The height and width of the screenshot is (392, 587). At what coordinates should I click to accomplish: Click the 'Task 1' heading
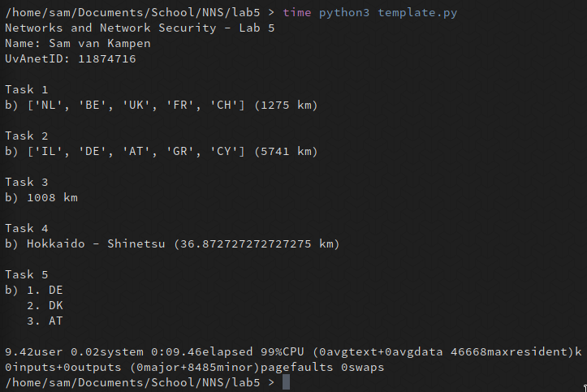click(x=26, y=89)
